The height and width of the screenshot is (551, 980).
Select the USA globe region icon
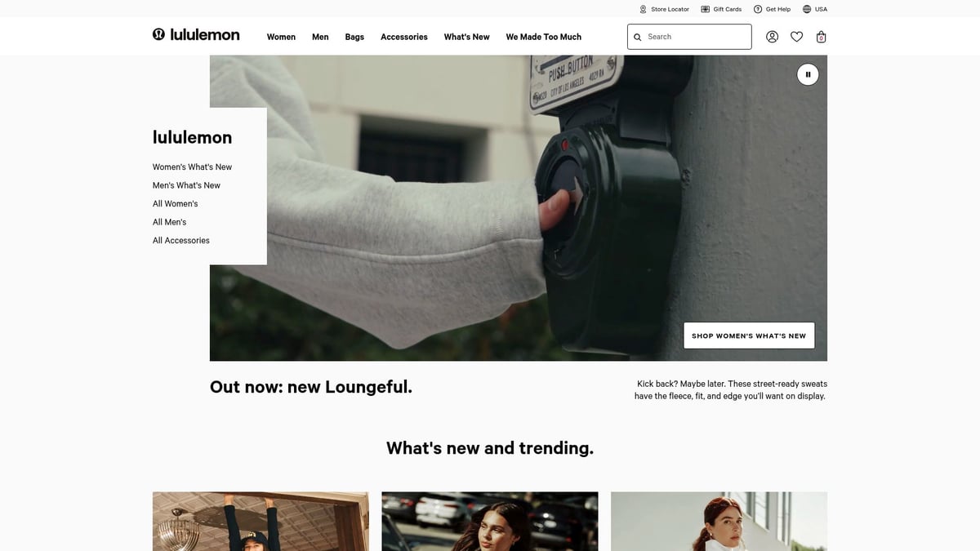click(807, 9)
